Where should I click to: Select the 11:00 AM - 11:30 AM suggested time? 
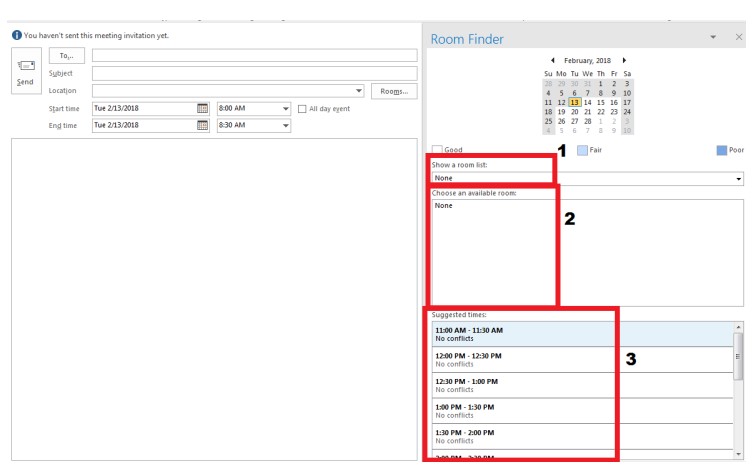[582, 334]
